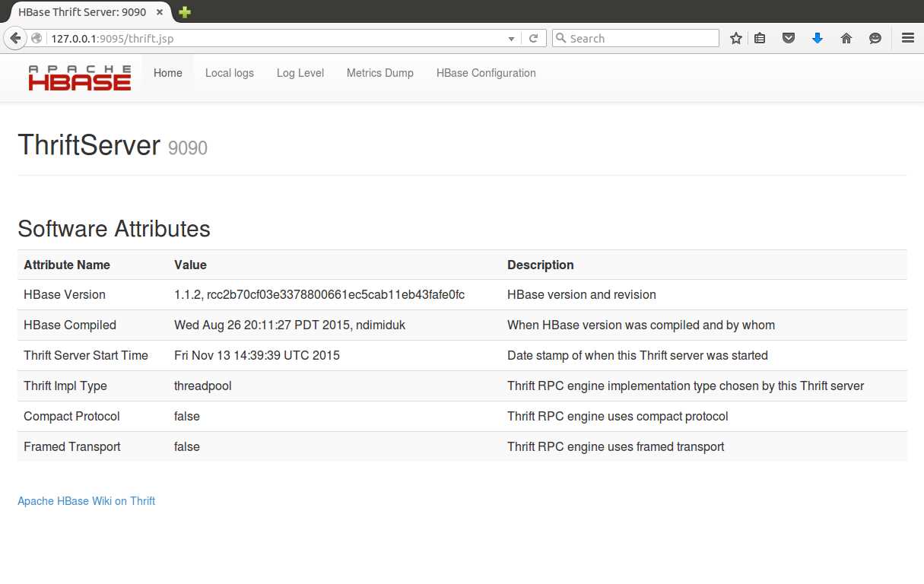924x584 pixels.
Task: View the HBase Configuration page
Action: pyautogui.click(x=486, y=73)
